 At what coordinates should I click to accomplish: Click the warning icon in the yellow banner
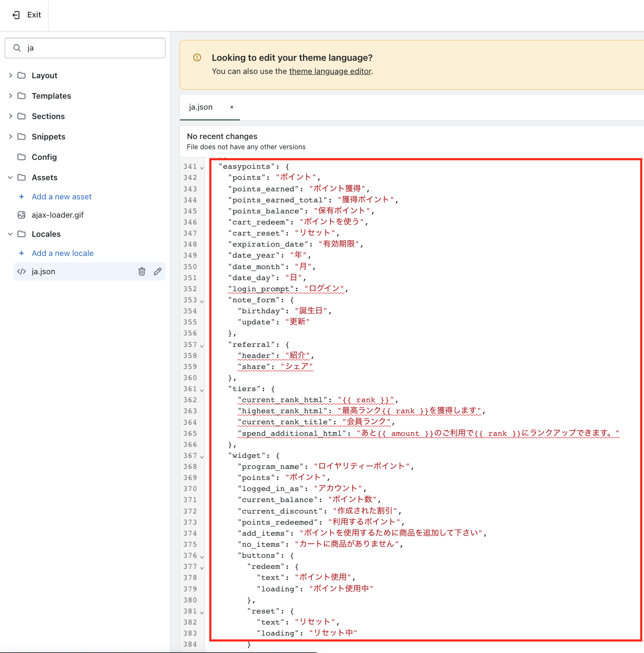(x=197, y=57)
